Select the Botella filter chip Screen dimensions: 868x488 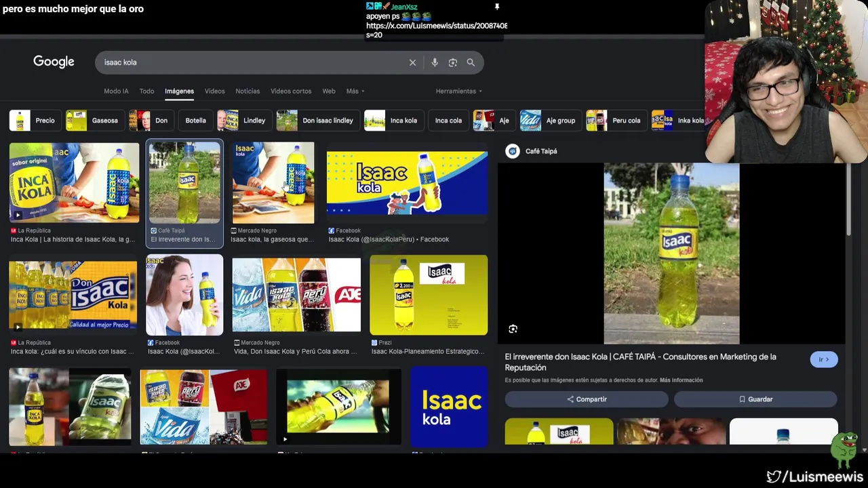tap(195, 121)
